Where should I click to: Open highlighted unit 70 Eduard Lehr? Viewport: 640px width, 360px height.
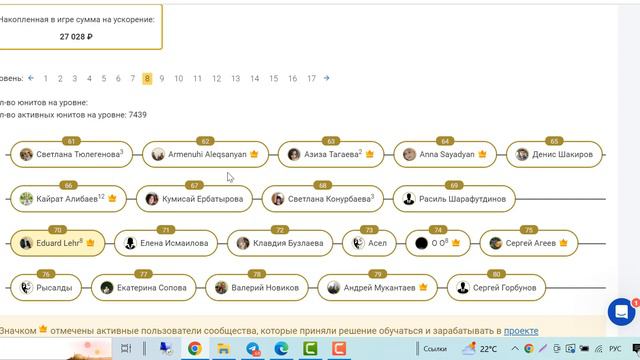point(58,243)
